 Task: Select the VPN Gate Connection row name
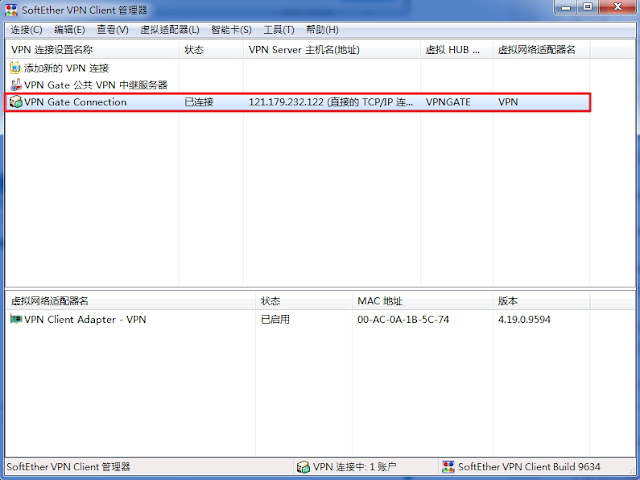click(x=76, y=102)
